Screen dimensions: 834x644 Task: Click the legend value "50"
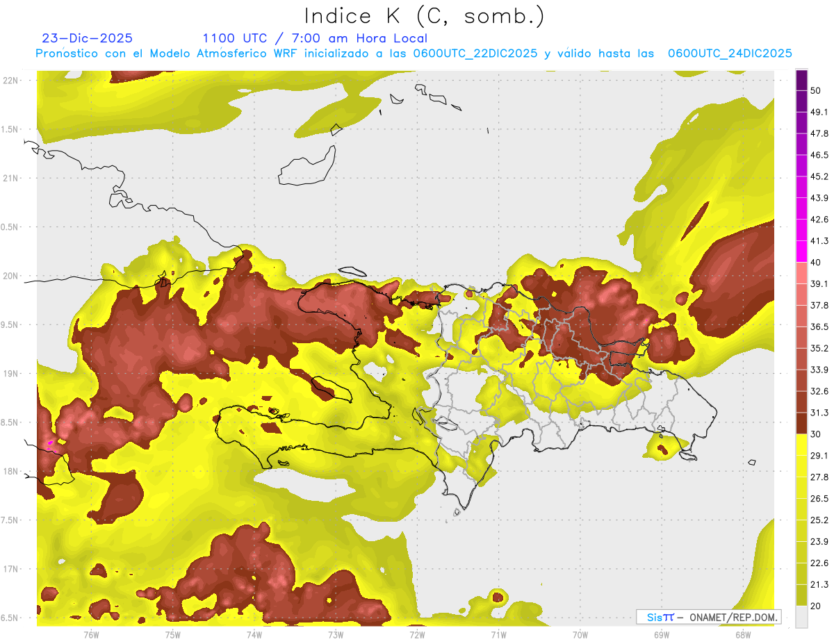click(x=816, y=91)
